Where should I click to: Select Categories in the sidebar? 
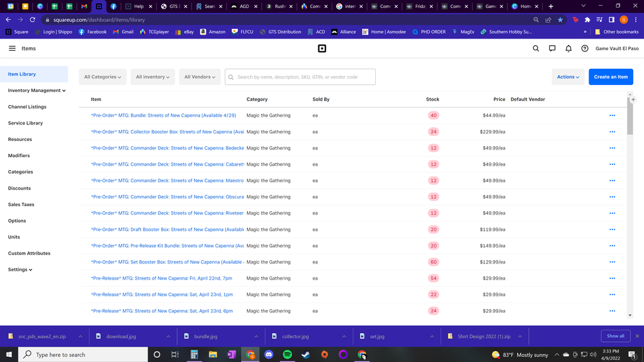click(21, 172)
